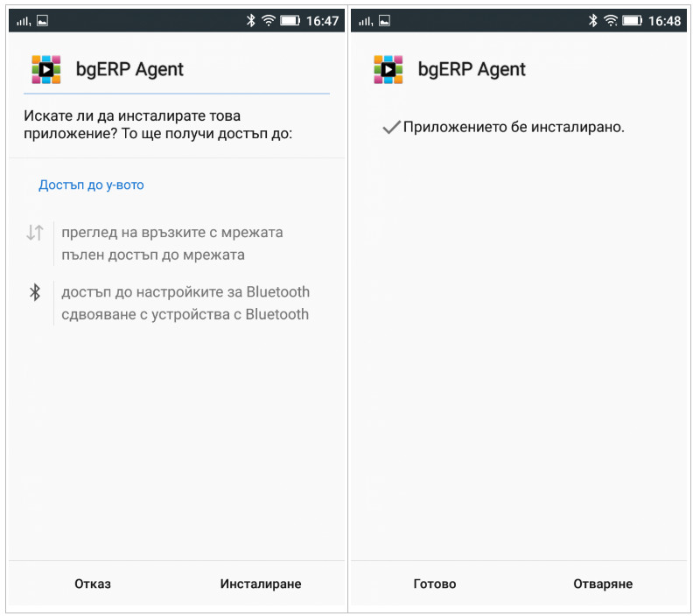Click the Инсталиране button
The image size is (693, 616).
tap(261, 584)
